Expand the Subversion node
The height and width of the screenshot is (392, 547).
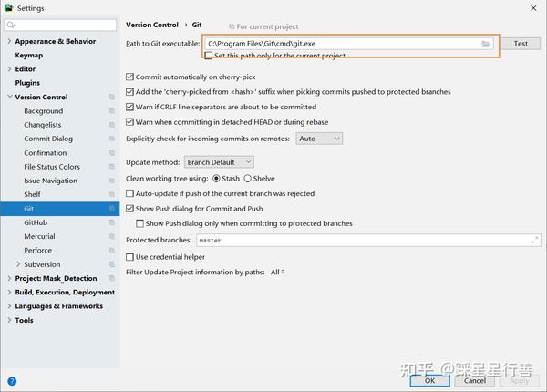tap(18, 264)
